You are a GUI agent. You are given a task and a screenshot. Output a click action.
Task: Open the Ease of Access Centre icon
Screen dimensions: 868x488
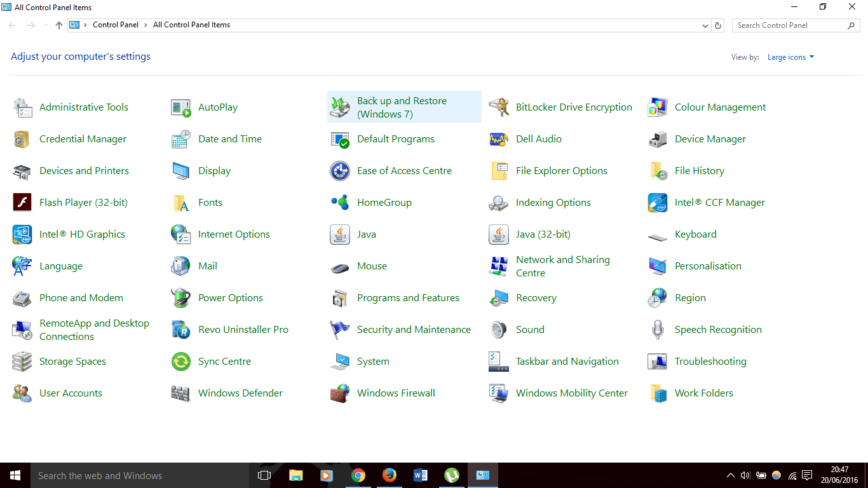340,171
